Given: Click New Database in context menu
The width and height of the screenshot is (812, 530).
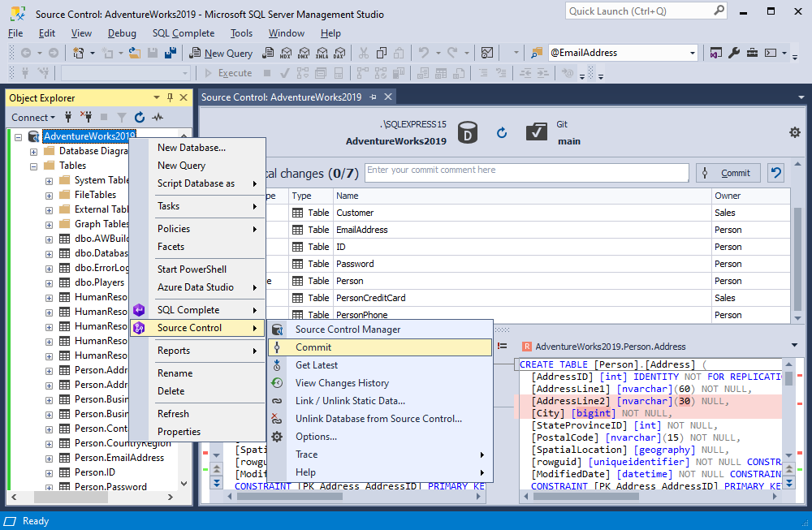Looking at the screenshot, I should (197, 148).
